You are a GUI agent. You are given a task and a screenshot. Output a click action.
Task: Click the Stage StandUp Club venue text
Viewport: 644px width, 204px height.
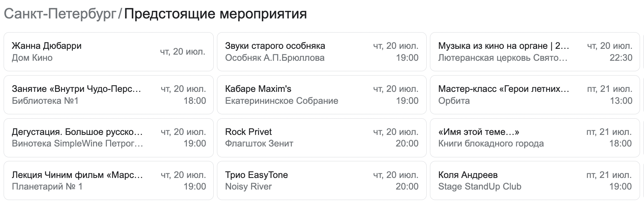point(480,187)
